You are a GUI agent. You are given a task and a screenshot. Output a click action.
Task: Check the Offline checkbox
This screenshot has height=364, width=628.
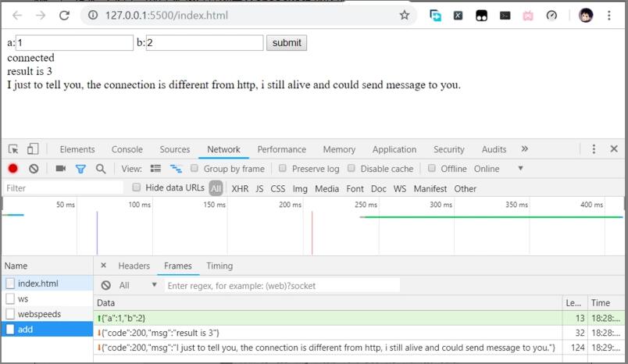tap(432, 168)
